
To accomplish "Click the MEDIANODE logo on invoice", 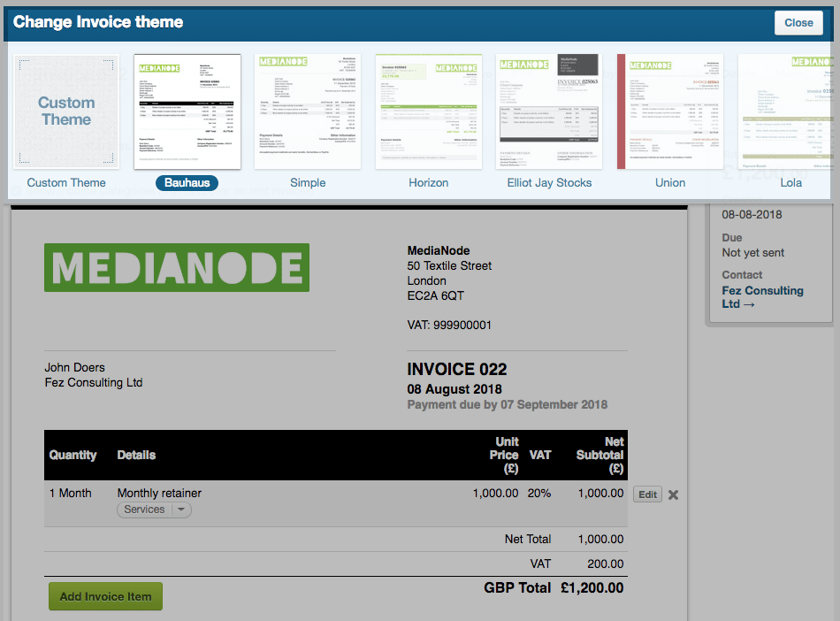I will 177,267.
